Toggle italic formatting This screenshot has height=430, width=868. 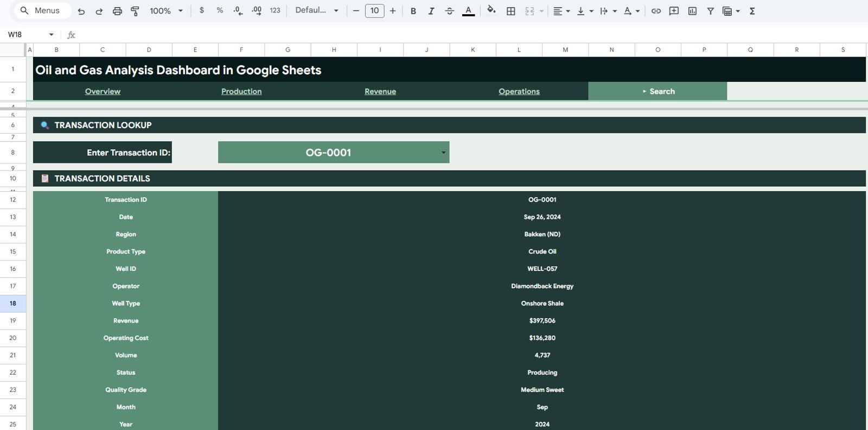click(x=431, y=11)
